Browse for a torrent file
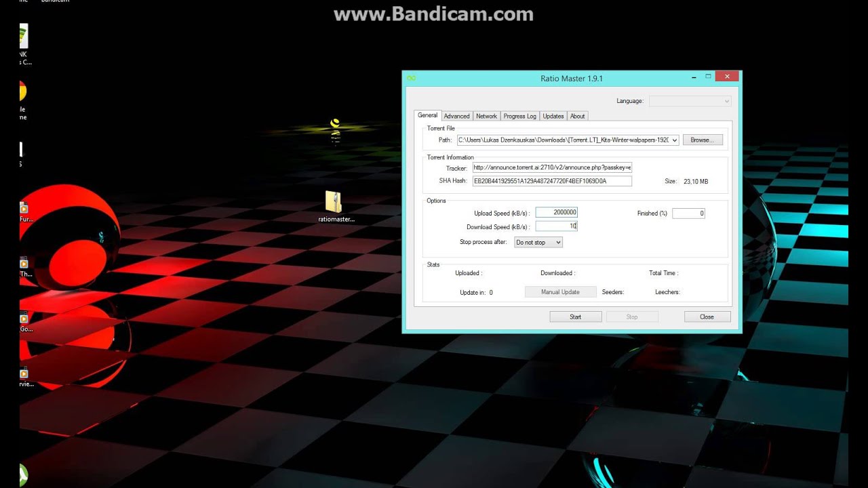 (703, 140)
